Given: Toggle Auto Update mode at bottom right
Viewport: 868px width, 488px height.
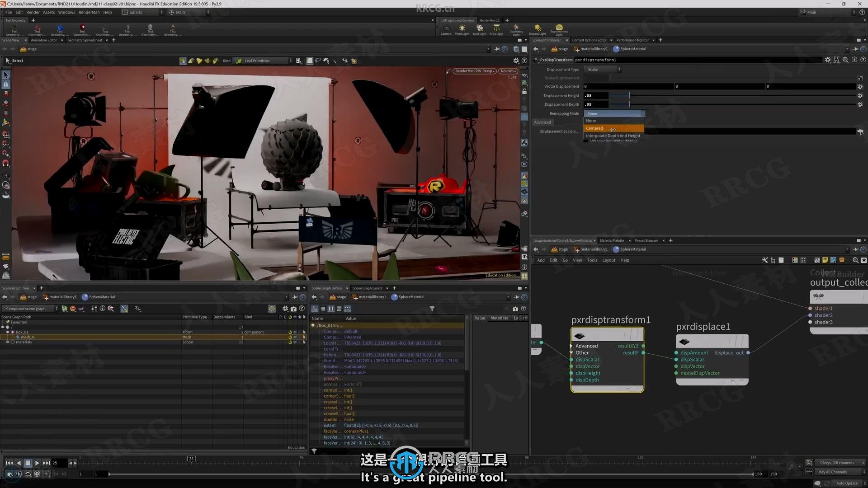Looking at the screenshot, I should point(847,483).
